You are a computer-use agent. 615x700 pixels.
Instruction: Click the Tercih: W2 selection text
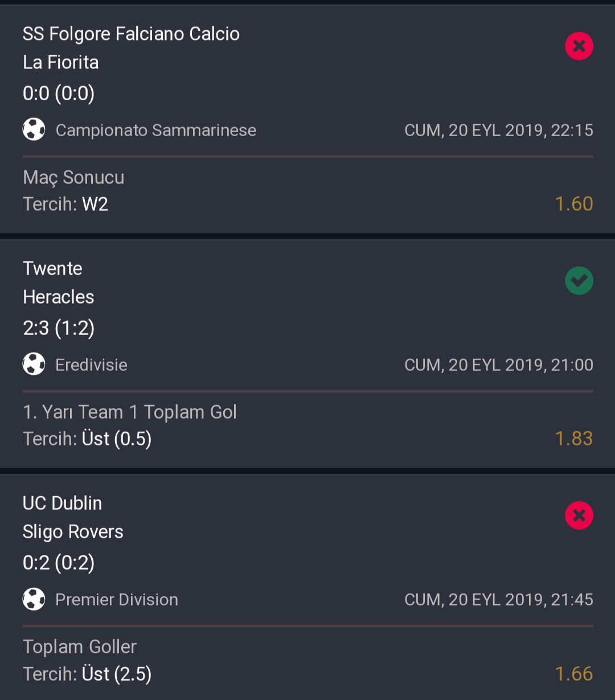pos(65,204)
